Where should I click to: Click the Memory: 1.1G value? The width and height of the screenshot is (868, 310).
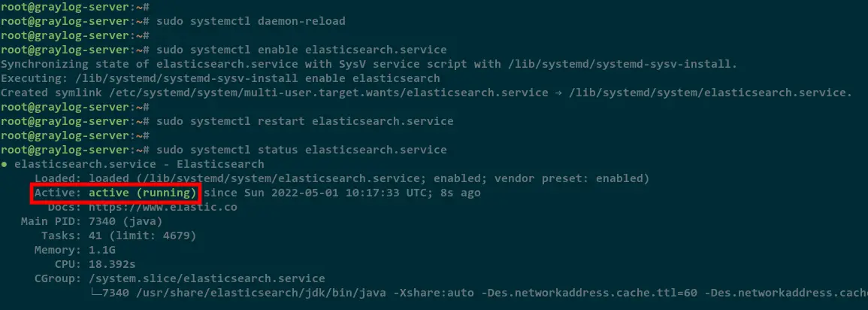pyautogui.click(x=102, y=250)
